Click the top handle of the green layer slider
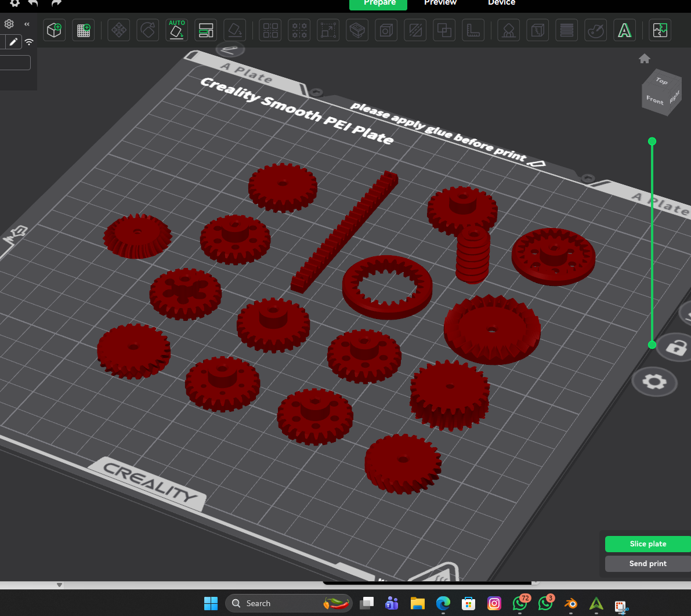The width and height of the screenshot is (691, 616). tap(652, 142)
